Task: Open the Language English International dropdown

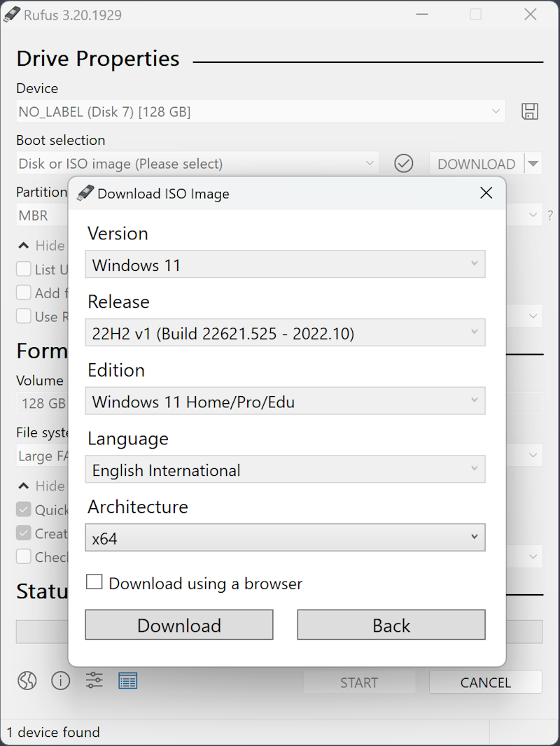Action: pyautogui.click(x=285, y=470)
